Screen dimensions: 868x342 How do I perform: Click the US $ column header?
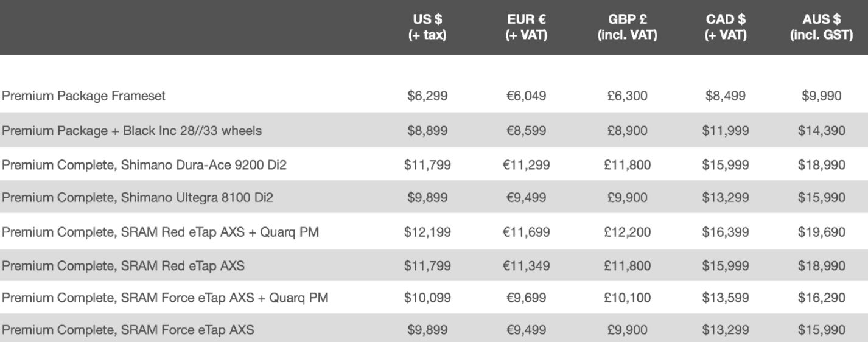tap(427, 29)
